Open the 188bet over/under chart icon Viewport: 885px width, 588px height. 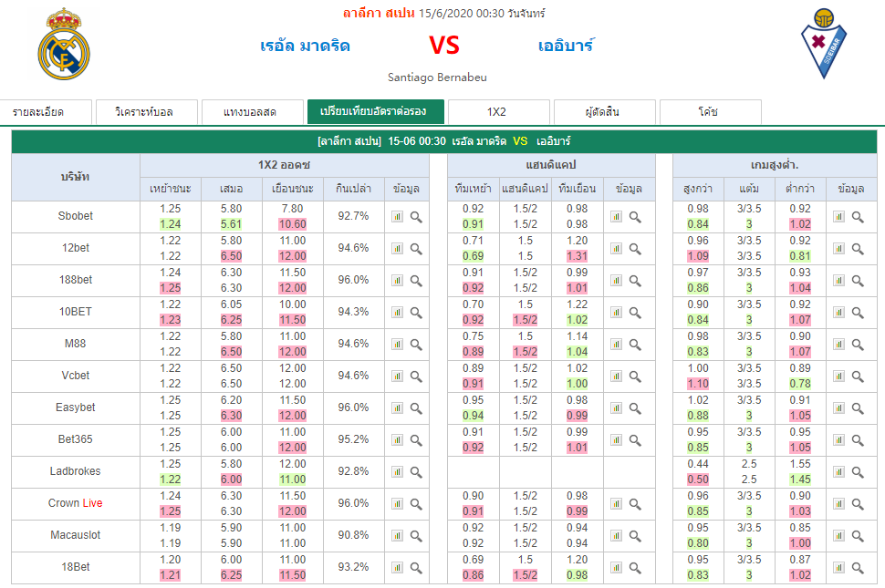pos(838,280)
